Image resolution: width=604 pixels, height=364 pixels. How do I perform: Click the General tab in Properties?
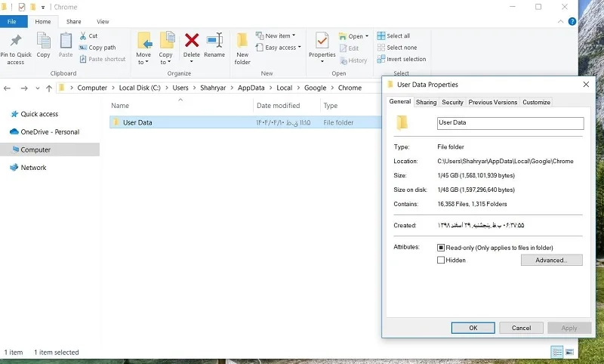tap(400, 101)
